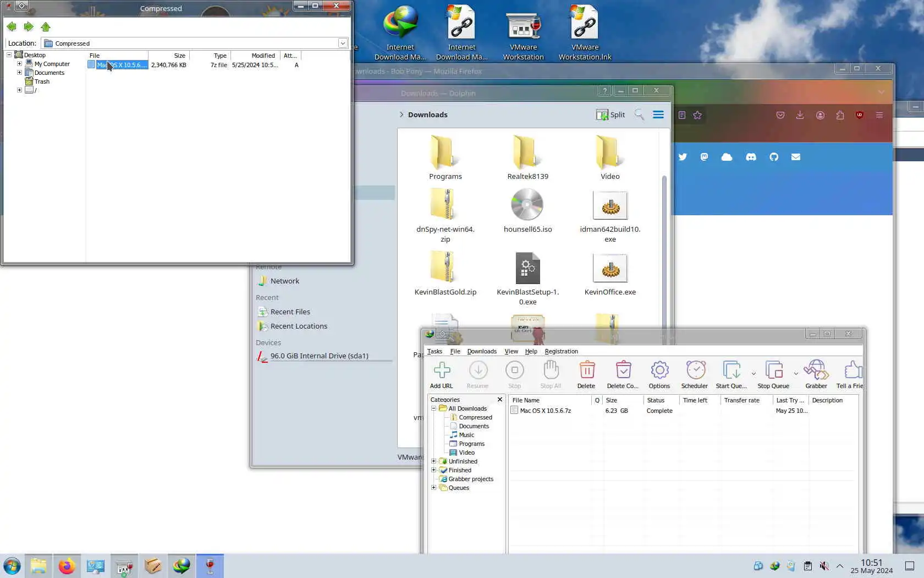Open the search icon in Dolphin

[639, 114]
